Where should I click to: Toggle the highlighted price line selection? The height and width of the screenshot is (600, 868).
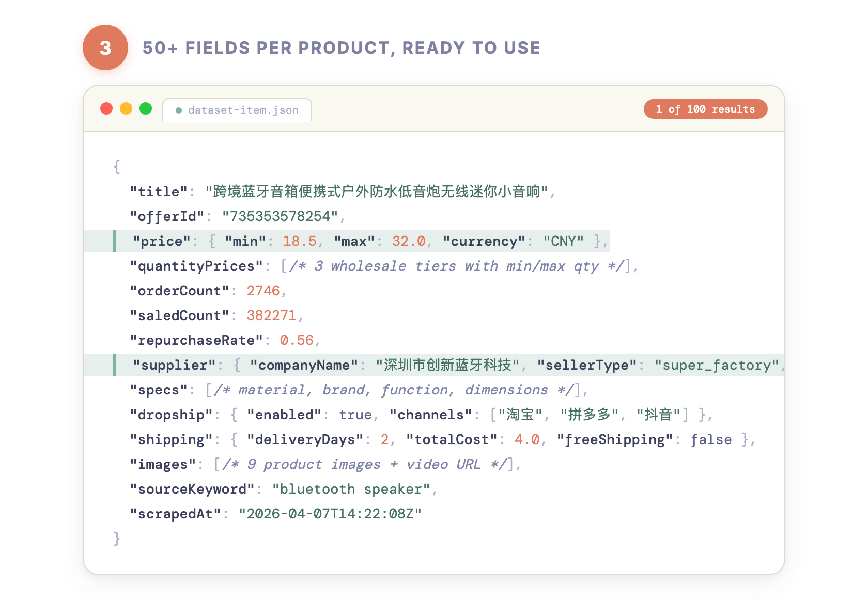pos(362,241)
